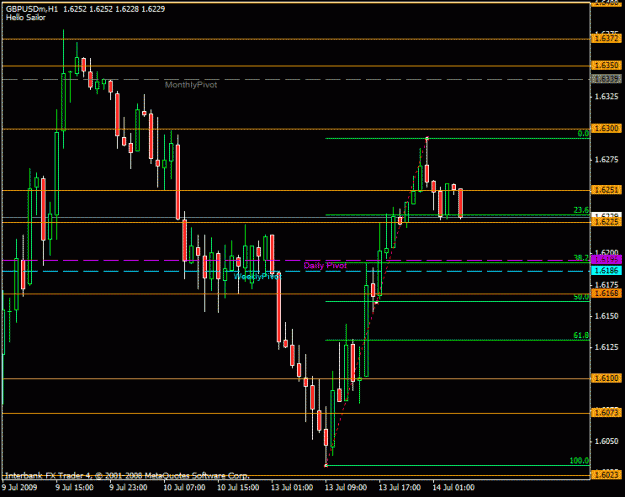Viewport: 625px width, 497px height.
Task: Click the 1.6350 orange price tag
Action: [x=606, y=65]
